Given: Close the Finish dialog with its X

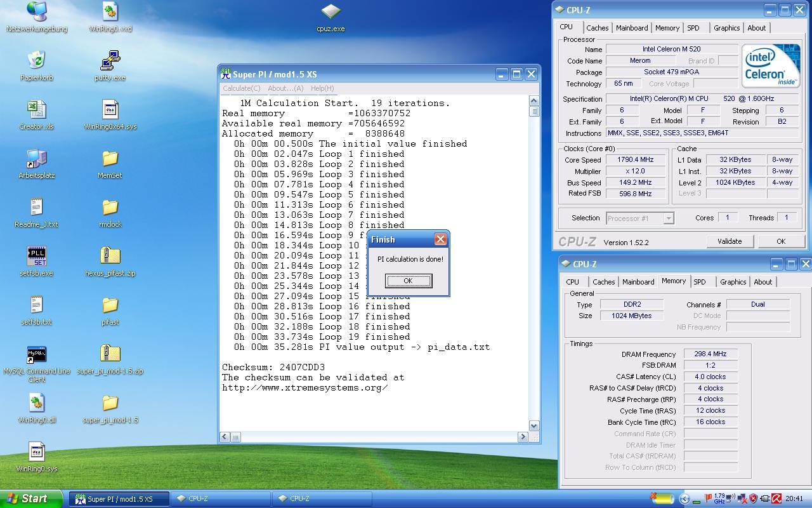Looking at the screenshot, I should click(440, 239).
